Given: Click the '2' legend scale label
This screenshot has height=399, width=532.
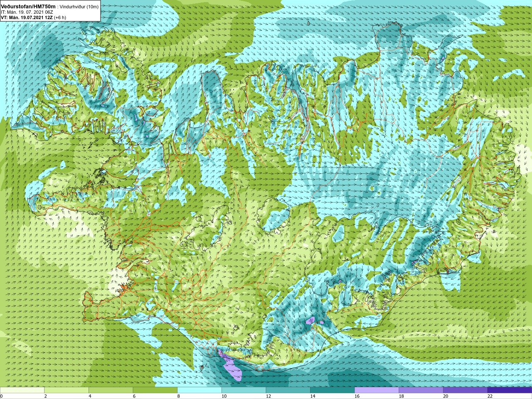Looking at the screenshot, I should click(x=46, y=396).
